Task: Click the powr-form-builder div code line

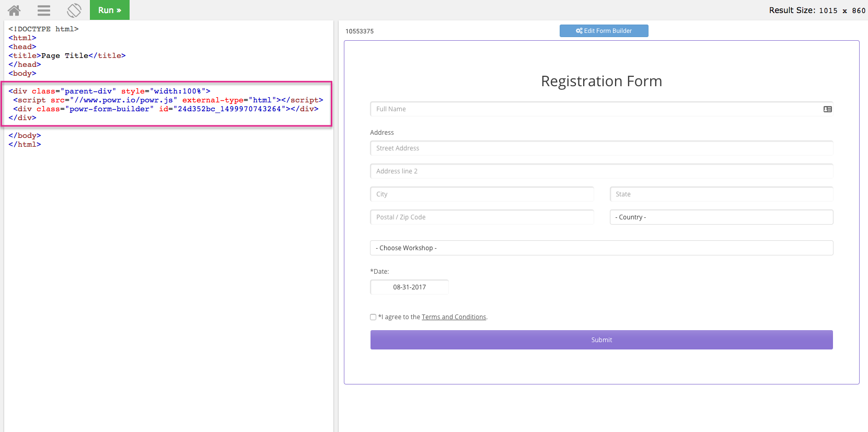Action: click(166, 109)
